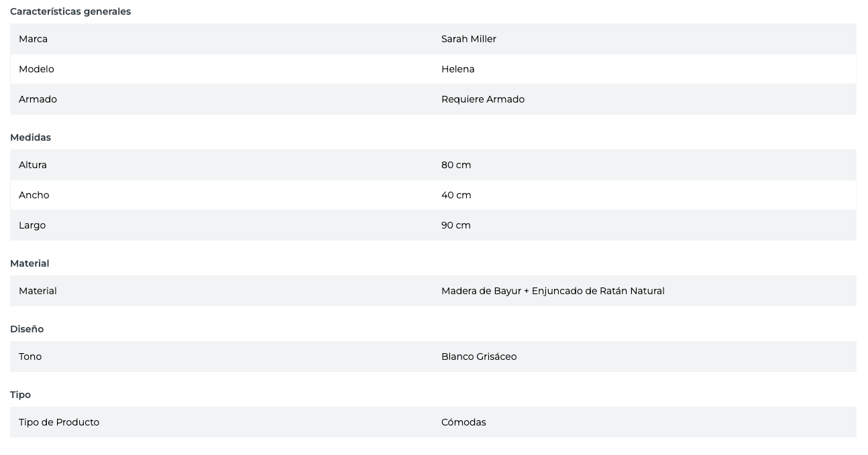Click the '90 cm' length value

click(x=455, y=225)
